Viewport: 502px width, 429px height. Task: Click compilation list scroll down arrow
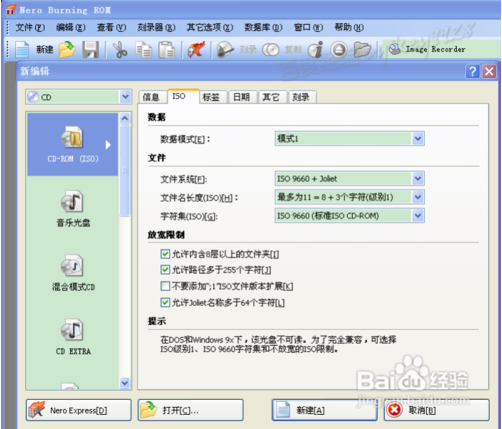tap(125, 383)
